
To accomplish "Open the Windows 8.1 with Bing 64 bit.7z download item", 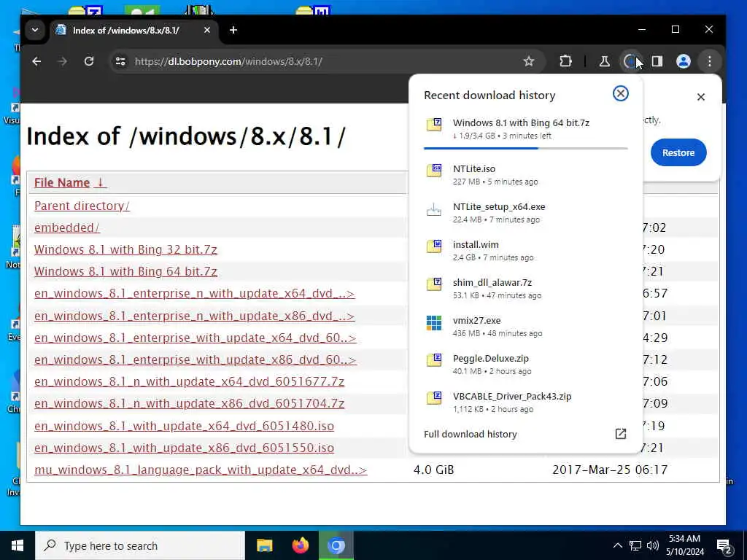I will click(525, 128).
